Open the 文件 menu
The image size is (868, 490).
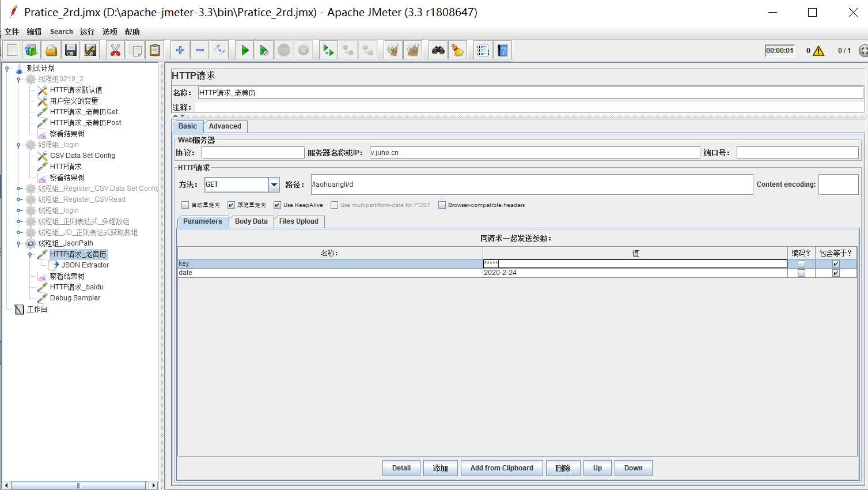point(12,32)
